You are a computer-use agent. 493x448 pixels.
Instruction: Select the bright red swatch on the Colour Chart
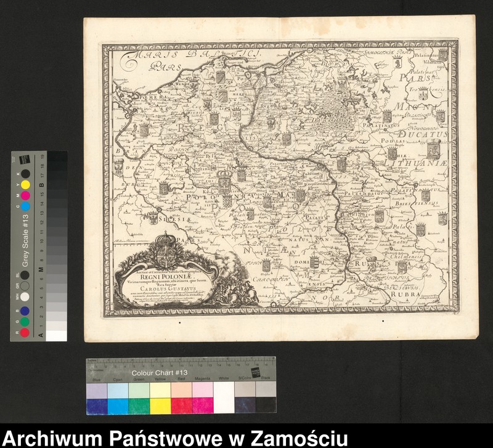click(181, 406)
